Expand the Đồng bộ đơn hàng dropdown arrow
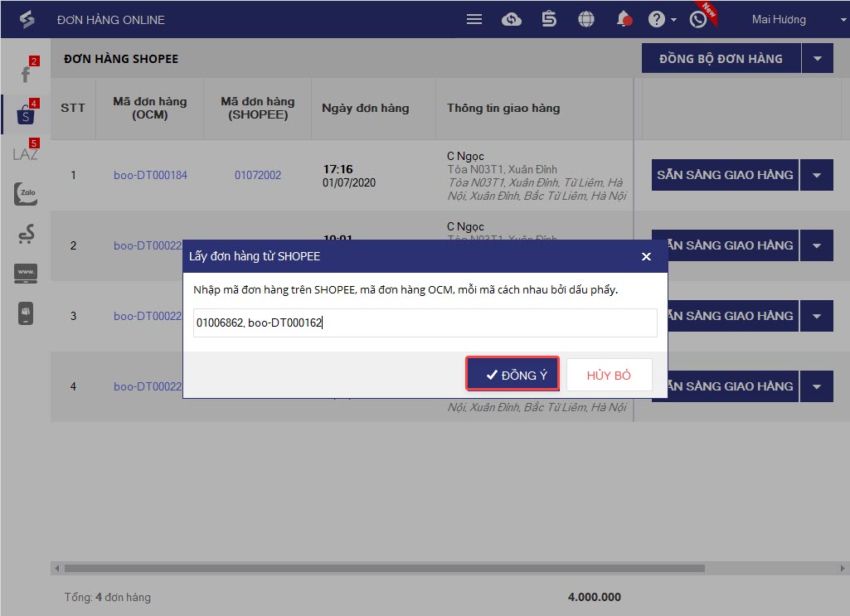Viewport: 850px width, 616px height. coord(818,59)
